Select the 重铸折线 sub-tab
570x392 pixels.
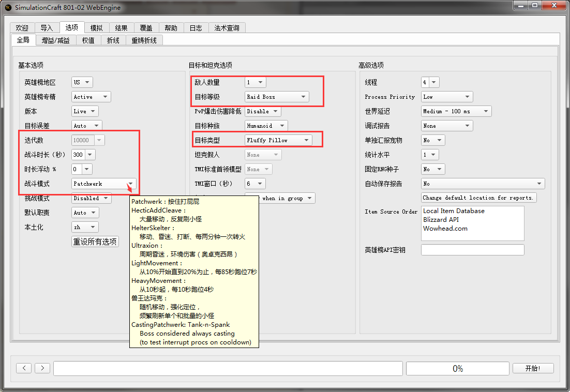pyautogui.click(x=144, y=40)
